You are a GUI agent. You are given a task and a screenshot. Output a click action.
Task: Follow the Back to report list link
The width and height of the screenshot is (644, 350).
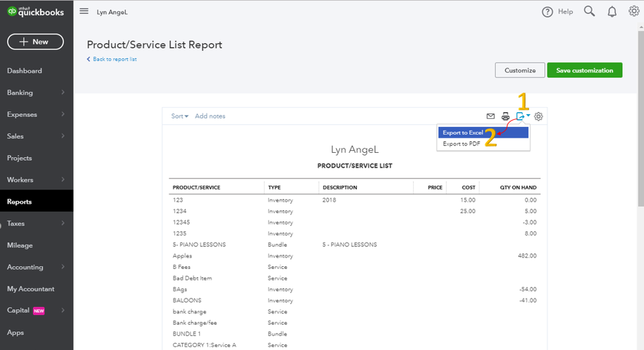click(x=112, y=59)
